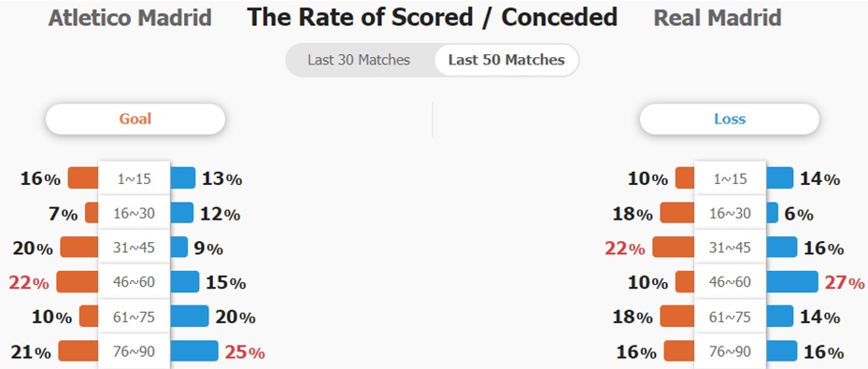This screenshot has width=868, height=369.
Task: Click the 1~15 label in Goal chart
Action: pos(134,178)
